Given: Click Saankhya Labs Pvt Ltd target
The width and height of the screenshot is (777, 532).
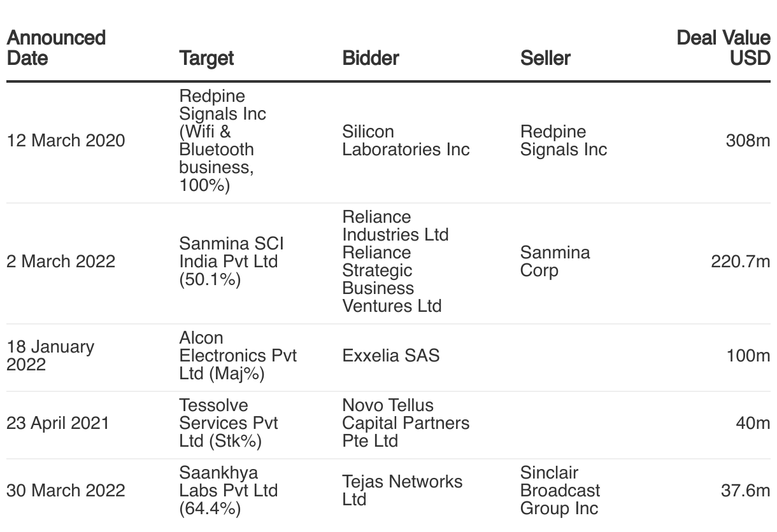Looking at the screenshot, I should (229, 491).
